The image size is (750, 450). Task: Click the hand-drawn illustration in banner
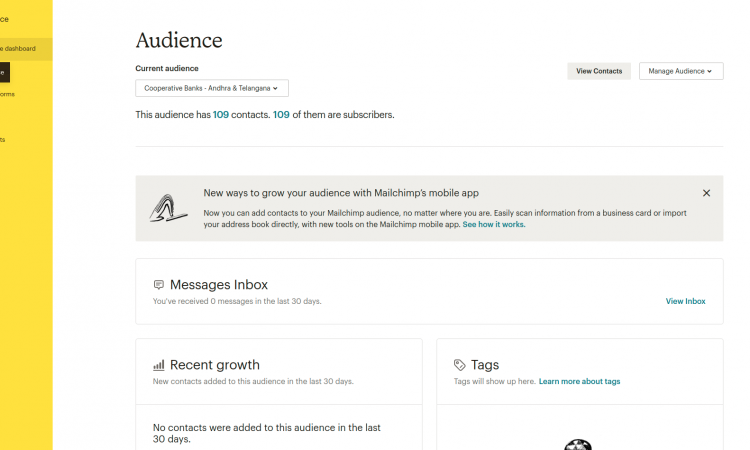[x=168, y=207]
